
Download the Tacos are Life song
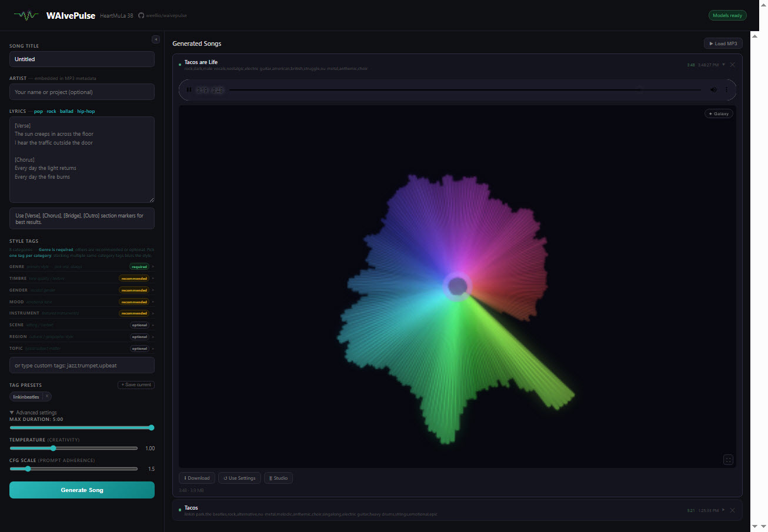197,478
